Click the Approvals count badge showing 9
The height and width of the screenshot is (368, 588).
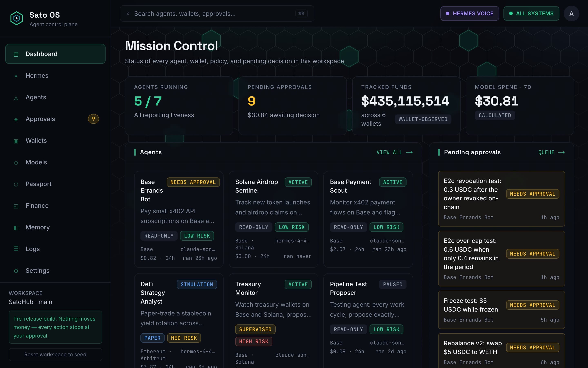[93, 119]
